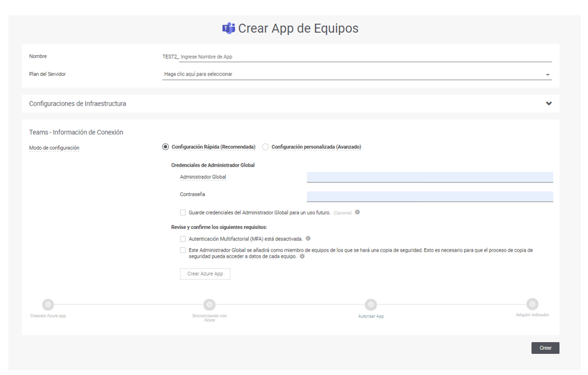Screen dimensions: 588x375
Task: Click the Autorizar App step circle
Action: click(x=371, y=305)
